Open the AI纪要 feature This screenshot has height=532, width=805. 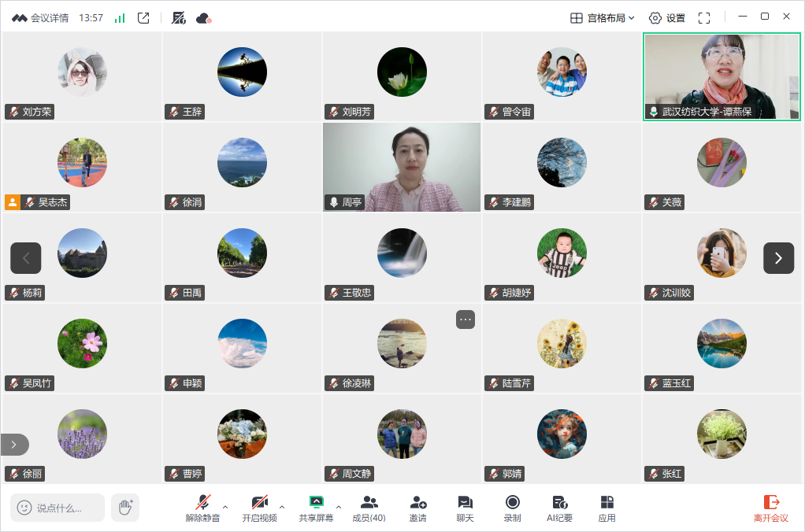click(559, 508)
